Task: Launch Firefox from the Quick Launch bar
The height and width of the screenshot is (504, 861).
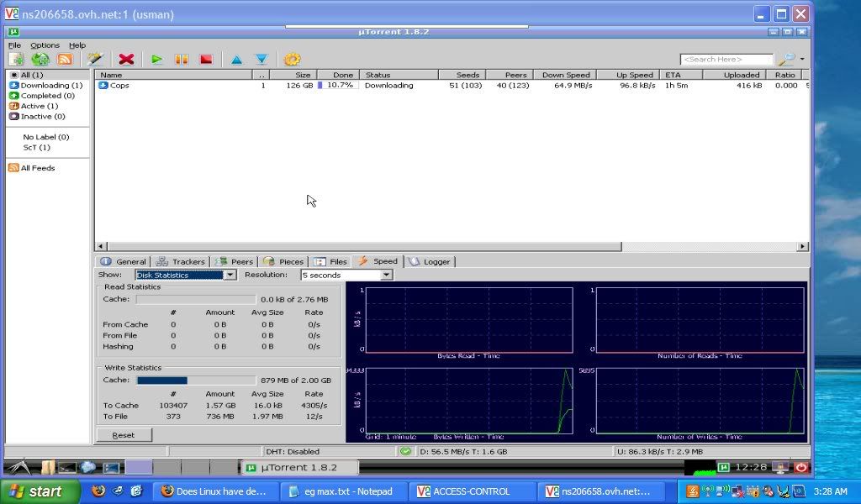Action: point(98,491)
